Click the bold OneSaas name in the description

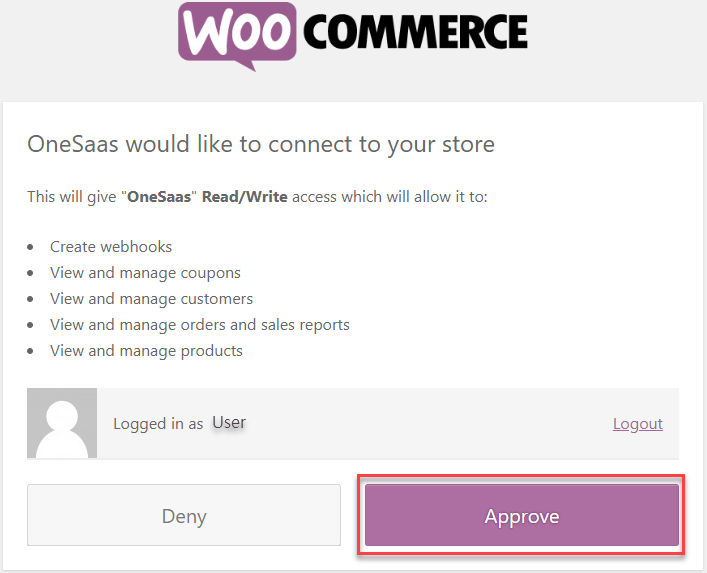pos(159,197)
